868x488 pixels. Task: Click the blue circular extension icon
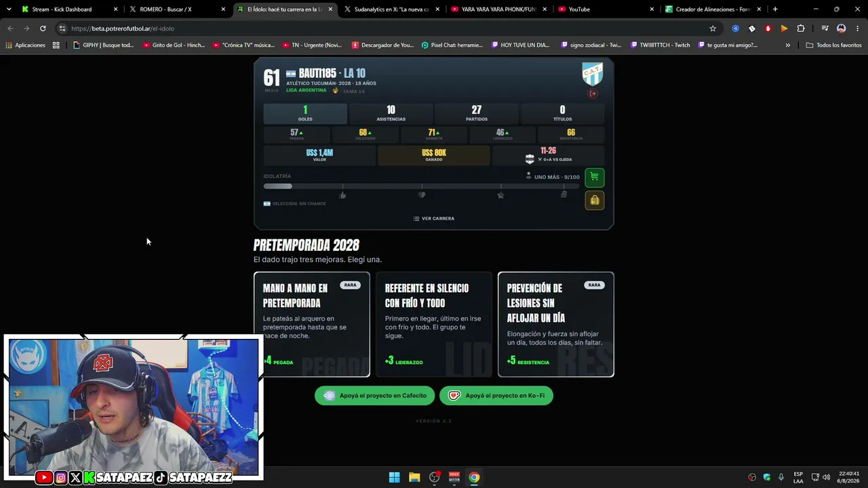pos(736,28)
